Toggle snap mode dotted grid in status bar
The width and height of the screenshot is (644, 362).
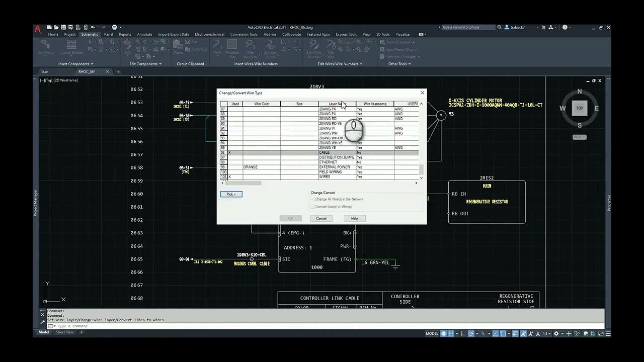[x=450, y=333]
